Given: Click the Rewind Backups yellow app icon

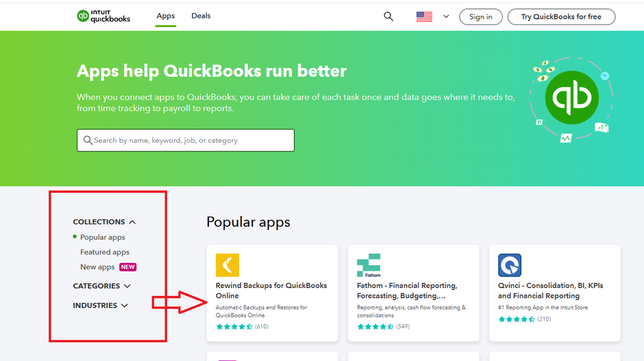Looking at the screenshot, I should (x=227, y=265).
